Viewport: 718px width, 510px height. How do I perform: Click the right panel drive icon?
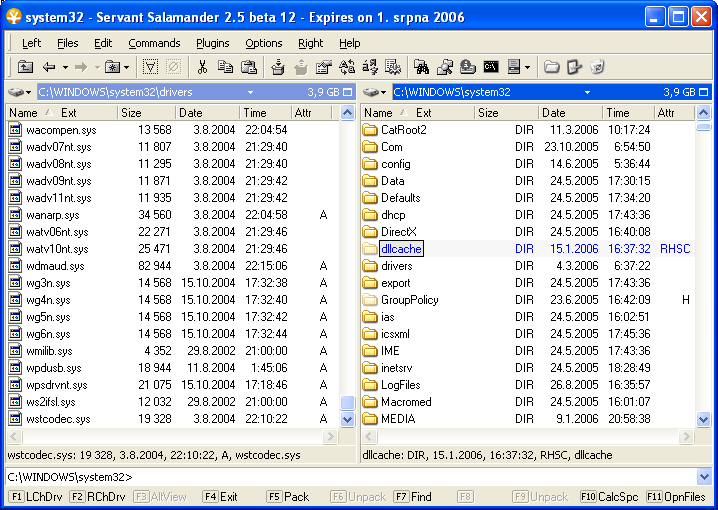pos(371,92)
